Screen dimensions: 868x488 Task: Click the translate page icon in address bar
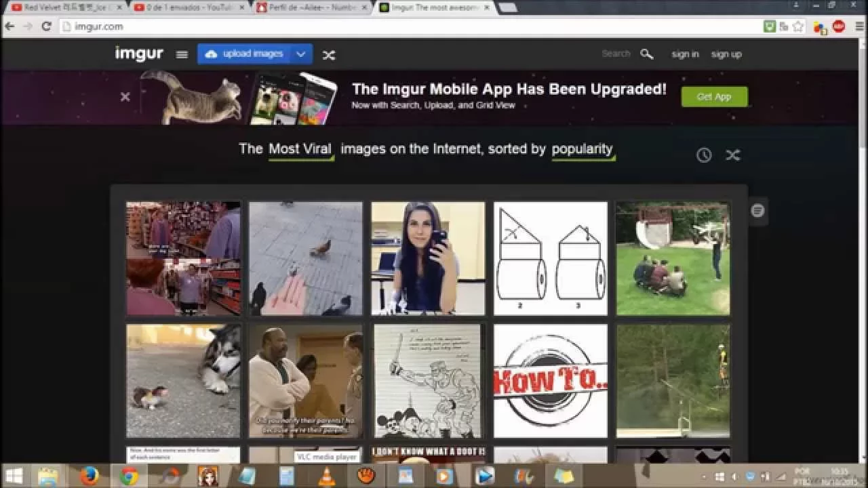pyautogui.click(x=784, y=26)
